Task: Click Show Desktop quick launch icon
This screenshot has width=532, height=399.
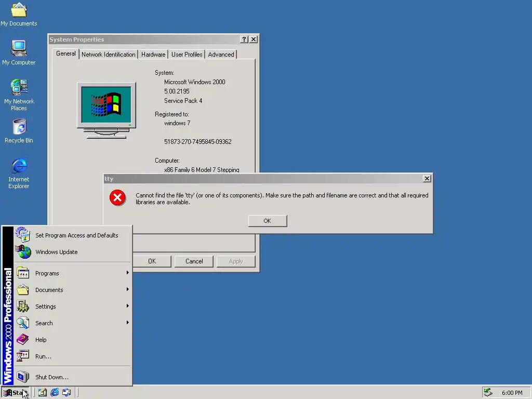Action: click(43, 393)
